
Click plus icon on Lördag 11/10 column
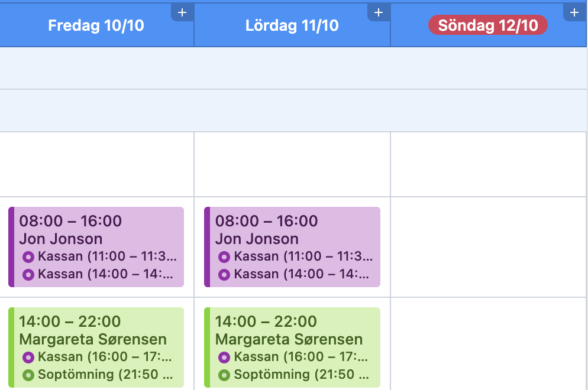[x=379, y=12]
